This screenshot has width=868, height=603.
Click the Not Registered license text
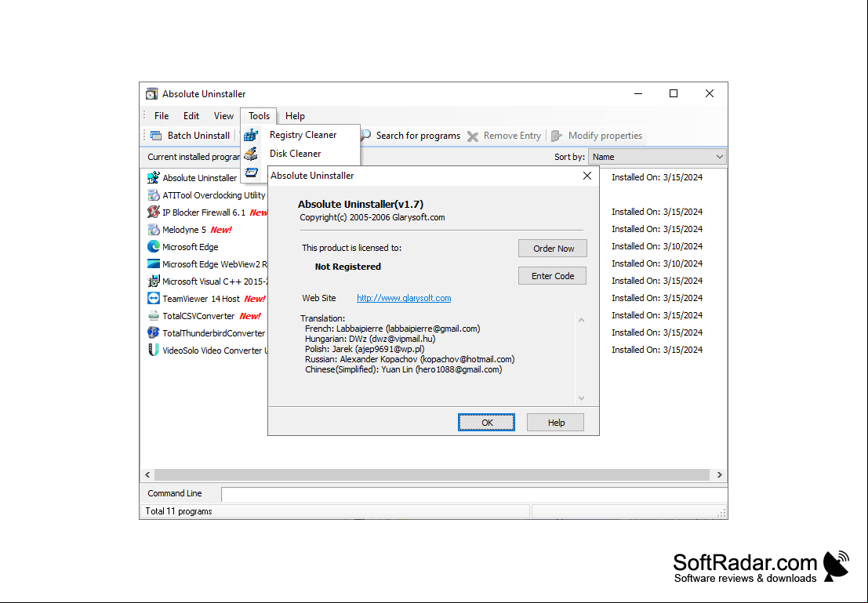click(x=347, y=267)
